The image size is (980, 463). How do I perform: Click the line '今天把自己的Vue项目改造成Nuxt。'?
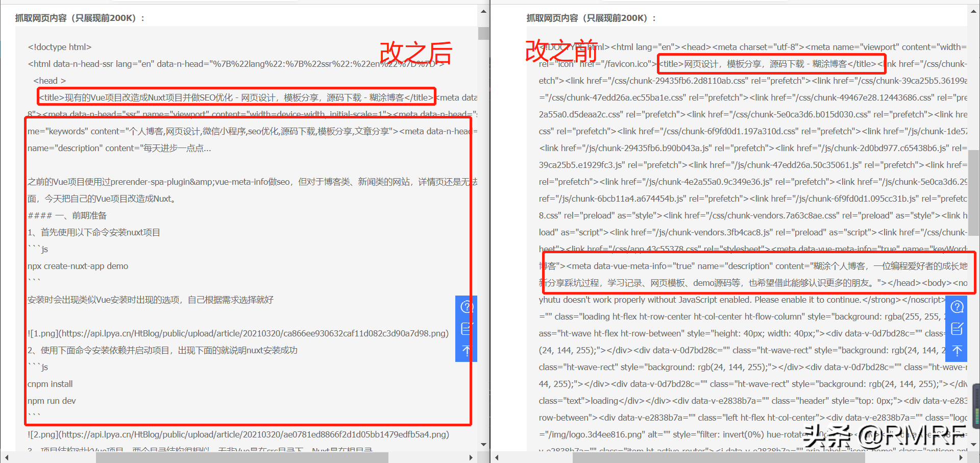point(103,199)
